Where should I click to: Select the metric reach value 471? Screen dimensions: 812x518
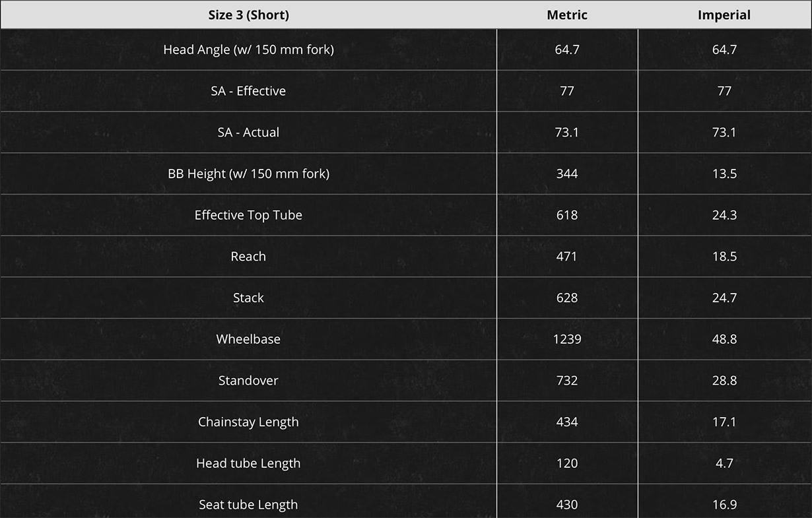tap(567, 257)
